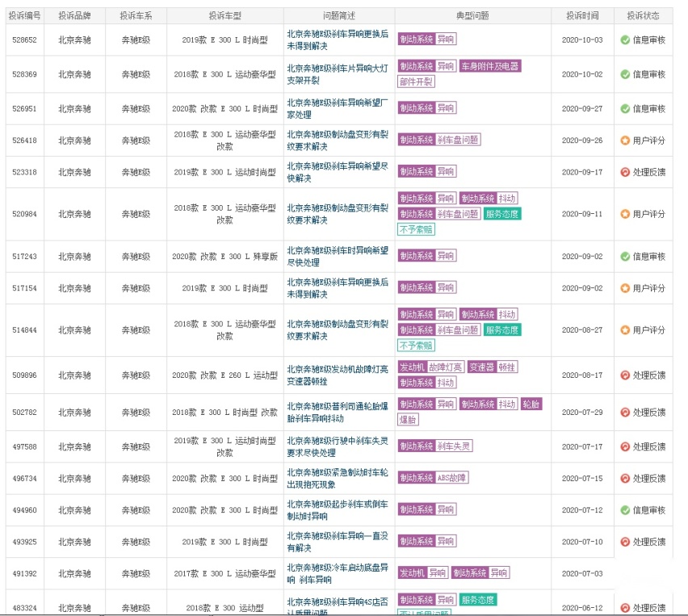Select 2018款 E 300 运动型 model cell
The height and width of the screenshot is (616, 688).
225,608
